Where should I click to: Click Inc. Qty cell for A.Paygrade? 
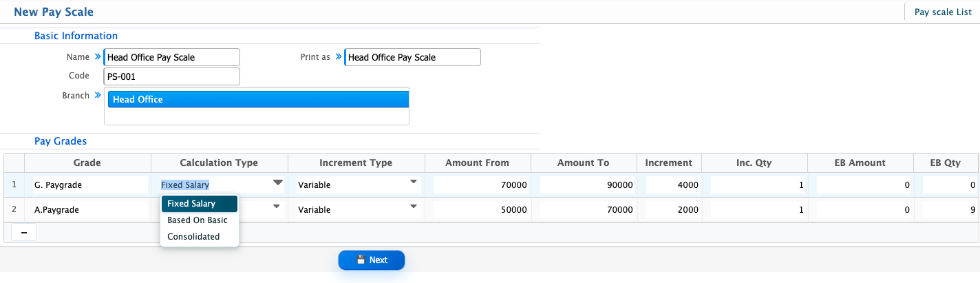click(759, 209)
